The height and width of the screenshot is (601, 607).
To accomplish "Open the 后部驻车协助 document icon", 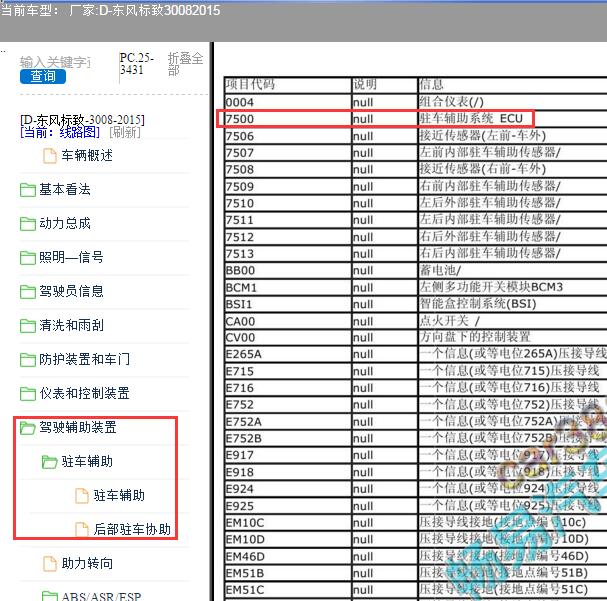I will click(x=82, y=529).
